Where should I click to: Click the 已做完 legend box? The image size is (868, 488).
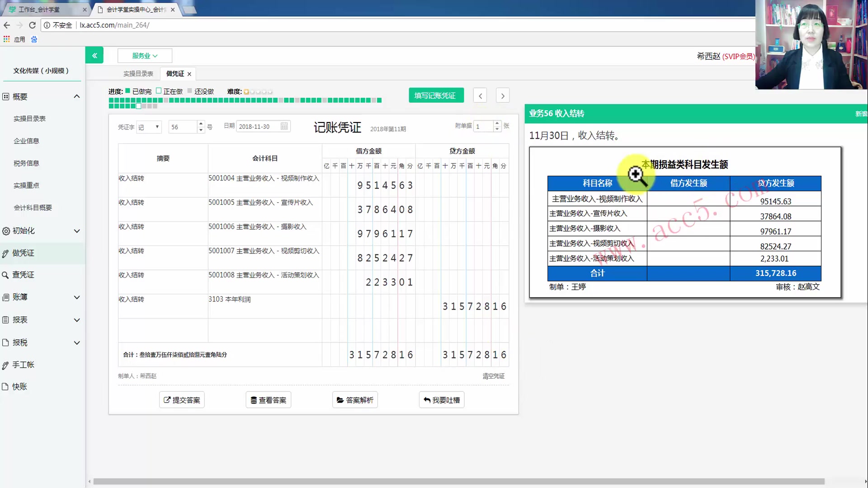point(128,91)
